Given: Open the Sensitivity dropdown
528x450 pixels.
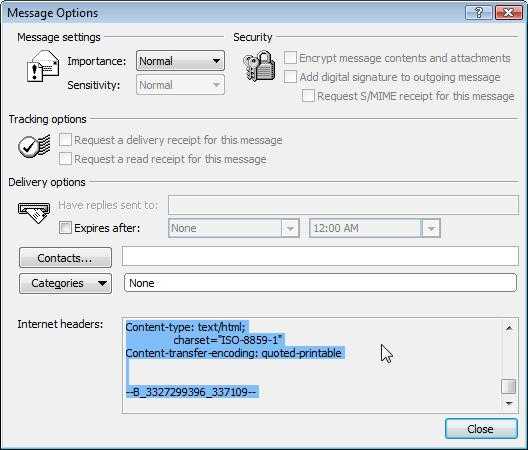Looking at the screenshot, I should [180, 85].
